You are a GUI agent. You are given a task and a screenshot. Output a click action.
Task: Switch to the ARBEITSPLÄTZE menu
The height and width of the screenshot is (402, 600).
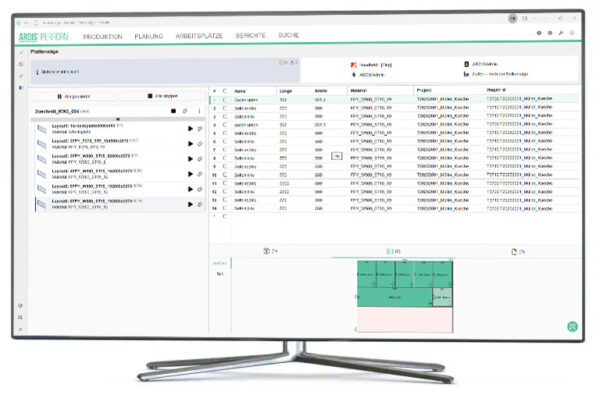click(x=199, y=36)
